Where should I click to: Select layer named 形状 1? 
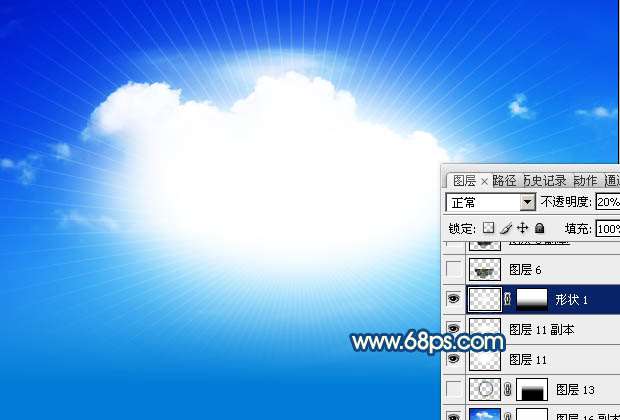(x=571, y=300)
